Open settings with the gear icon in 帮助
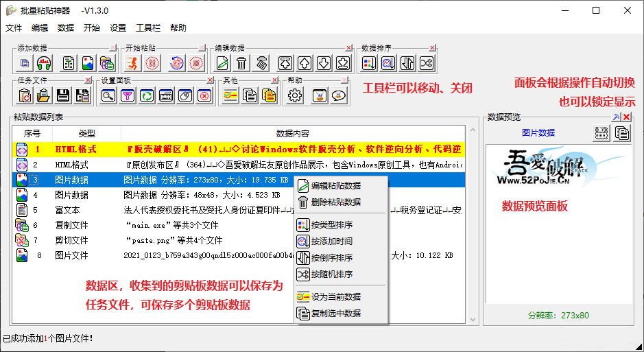 pyautogui.click(x=295, y=95)
